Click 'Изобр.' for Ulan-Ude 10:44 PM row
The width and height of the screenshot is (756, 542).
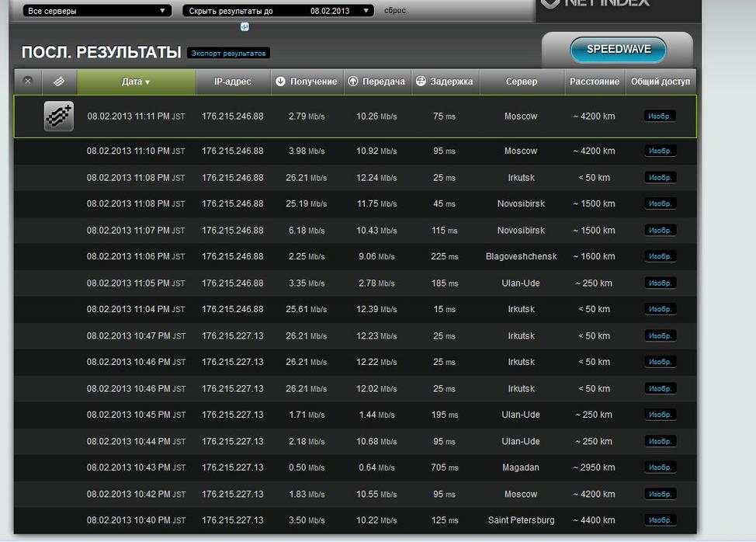click(660, 441)
